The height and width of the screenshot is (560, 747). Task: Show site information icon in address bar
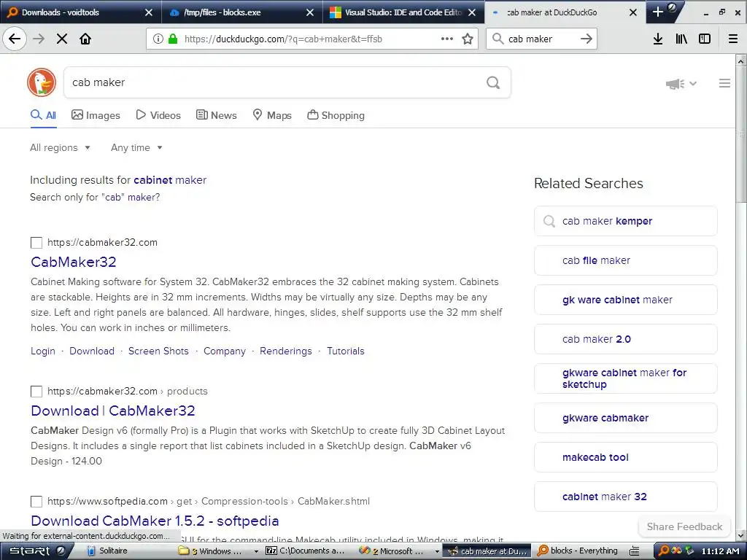[158, 39]
